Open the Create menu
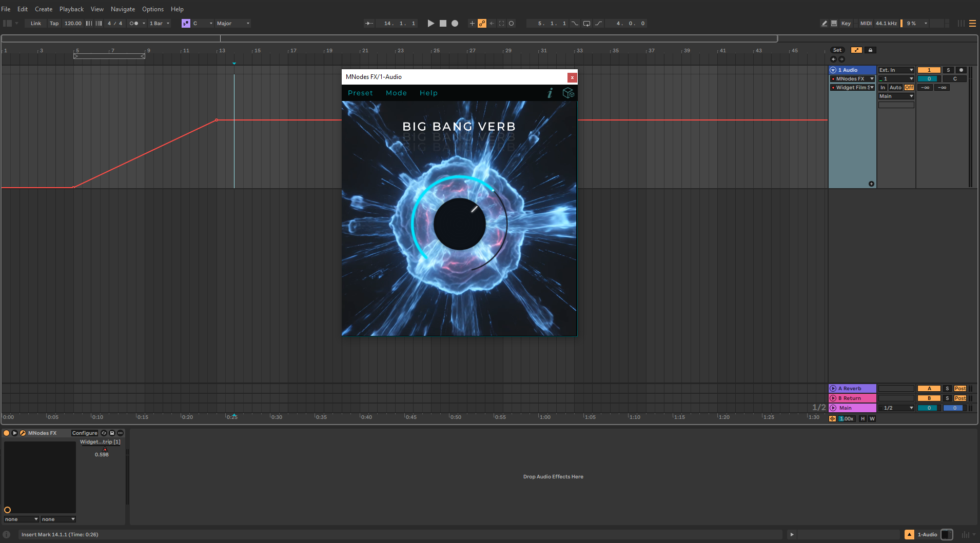Viewport: 980px width, 543px height. point(44,9)
